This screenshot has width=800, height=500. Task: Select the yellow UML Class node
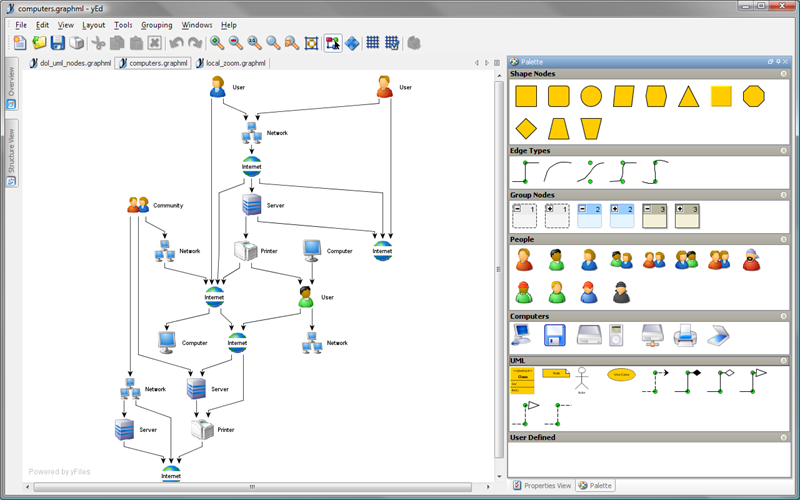click(522, 381)
